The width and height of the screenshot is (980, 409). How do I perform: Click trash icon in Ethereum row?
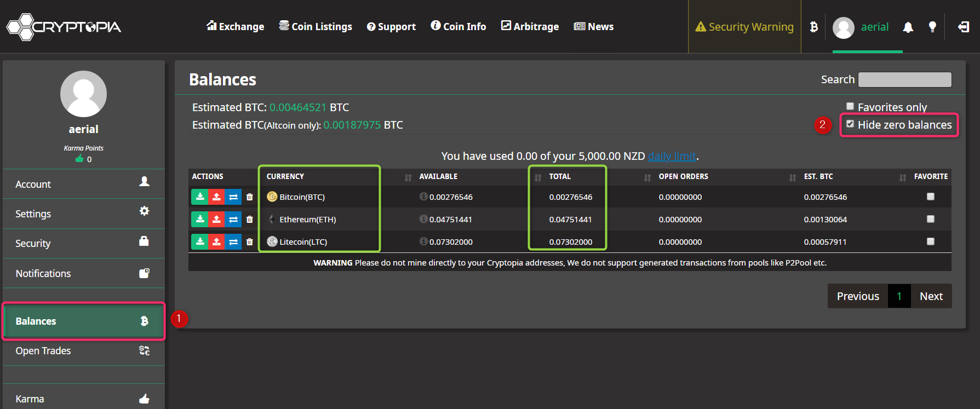(250, 220)
